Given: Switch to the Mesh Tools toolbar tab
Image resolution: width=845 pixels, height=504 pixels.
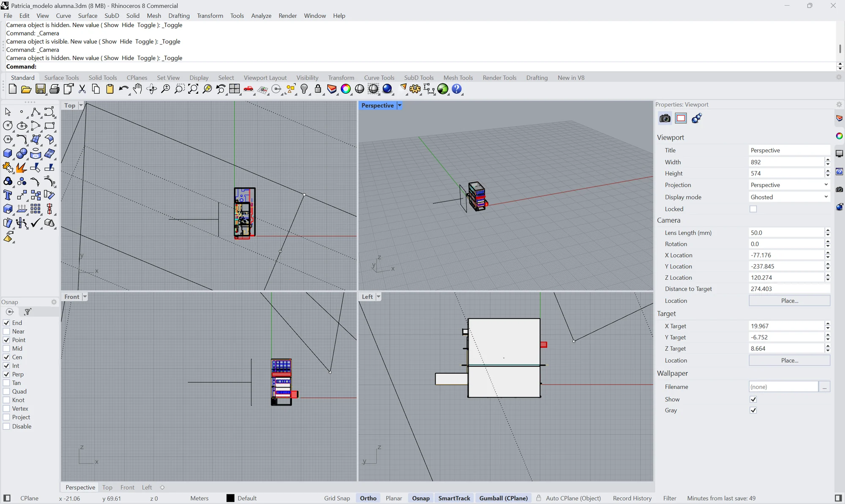Looking at the screenshot, I should (458, 78).
